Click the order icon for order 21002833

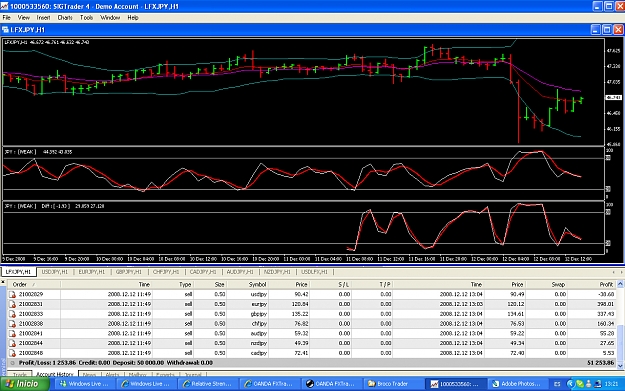pyautogui.click(x=12, y=314)
